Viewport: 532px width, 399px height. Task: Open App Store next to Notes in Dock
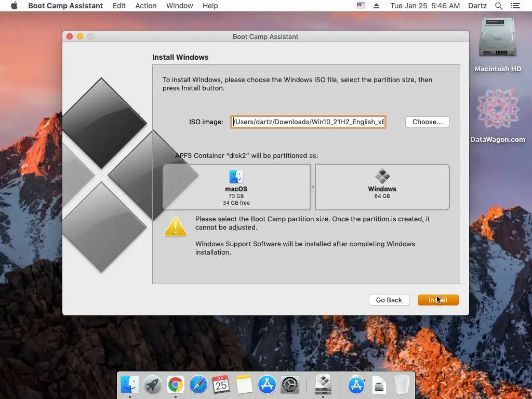267,384
